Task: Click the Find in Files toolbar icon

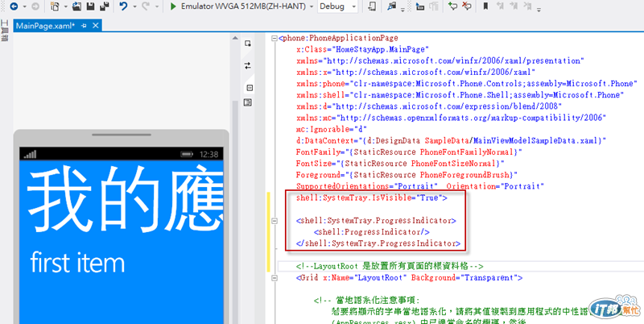Action: click(x=392, y=6)
